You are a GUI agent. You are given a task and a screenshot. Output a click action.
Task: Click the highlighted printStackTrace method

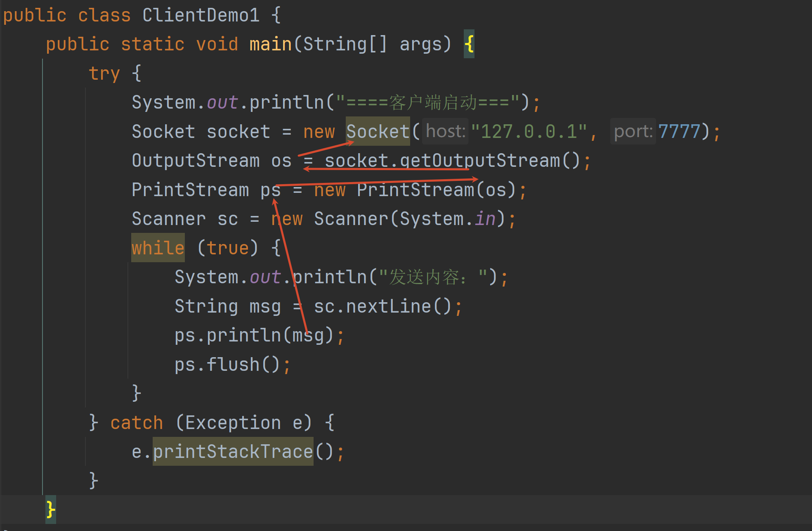233,452
